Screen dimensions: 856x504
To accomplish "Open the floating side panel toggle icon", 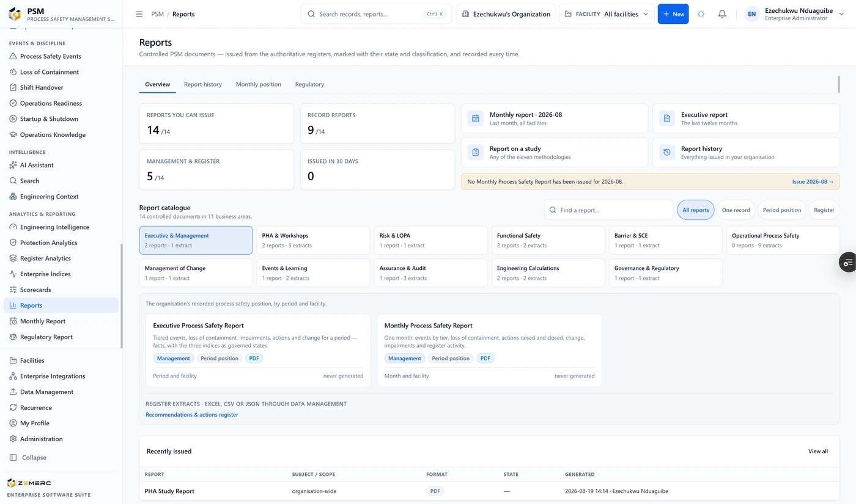I will pos(847,263).
